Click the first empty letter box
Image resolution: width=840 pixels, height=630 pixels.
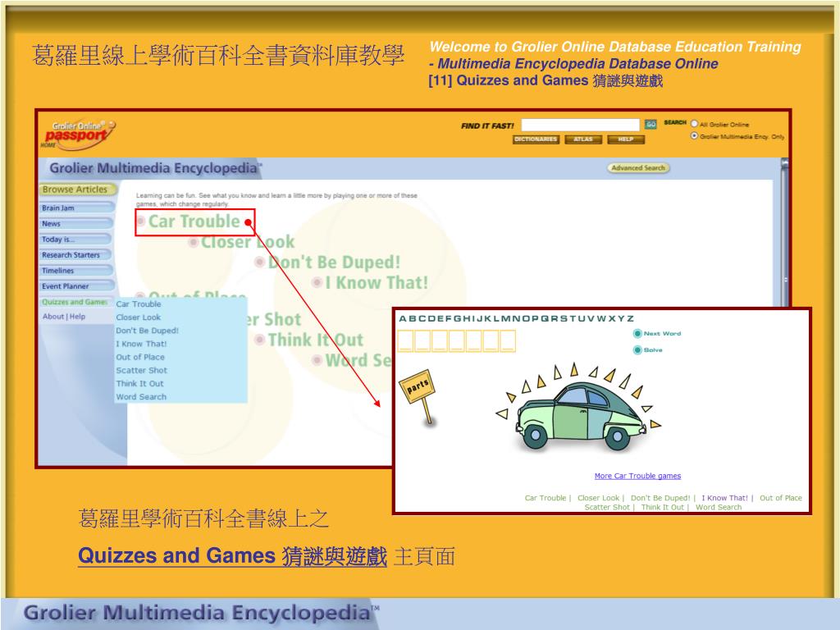(405, 341)
